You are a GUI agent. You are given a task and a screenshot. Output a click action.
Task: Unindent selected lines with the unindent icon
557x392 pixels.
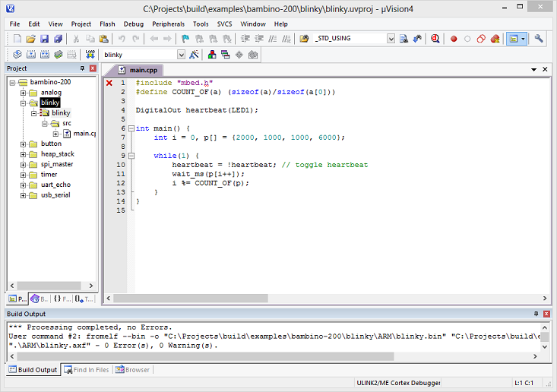point(259,38)
